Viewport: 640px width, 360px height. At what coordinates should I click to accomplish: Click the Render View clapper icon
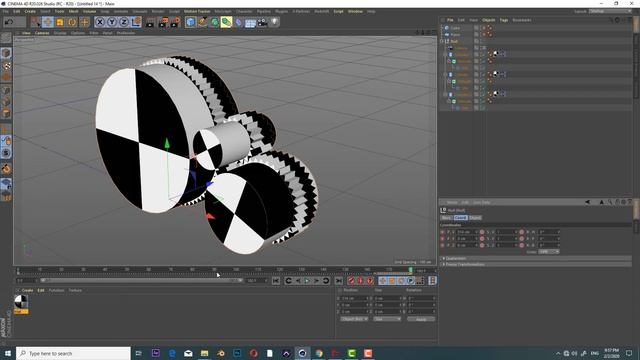click(150, 22)
